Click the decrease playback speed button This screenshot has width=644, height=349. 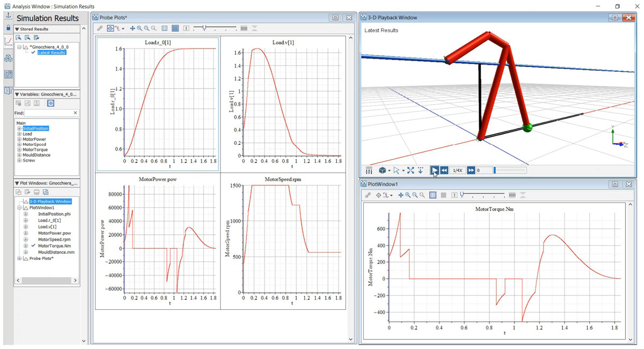click(444, 170)
